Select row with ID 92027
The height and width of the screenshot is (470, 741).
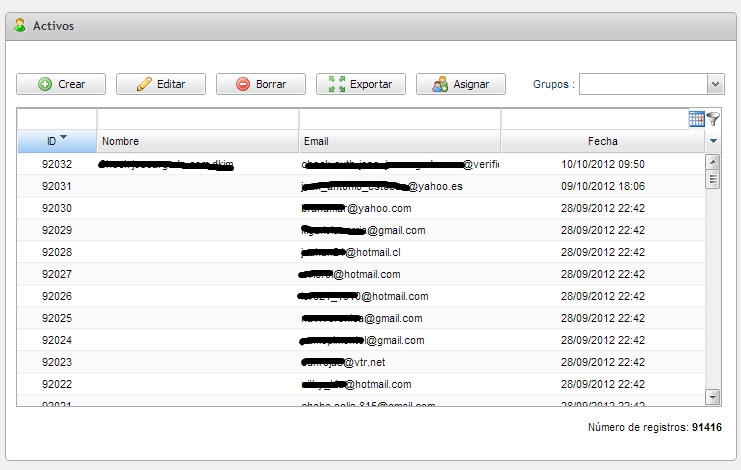click(x=361, y=274)
